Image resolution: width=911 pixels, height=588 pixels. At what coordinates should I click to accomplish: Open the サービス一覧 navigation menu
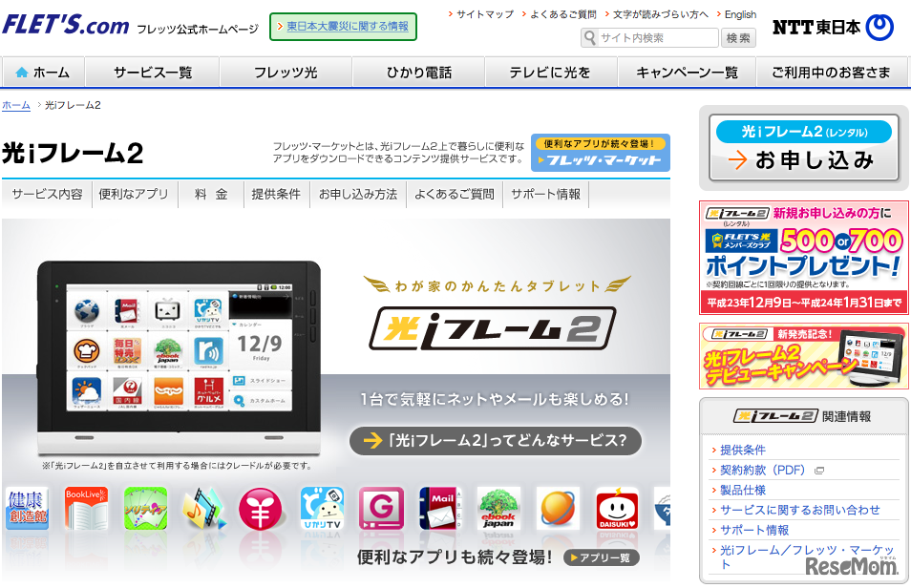(152, 72)
